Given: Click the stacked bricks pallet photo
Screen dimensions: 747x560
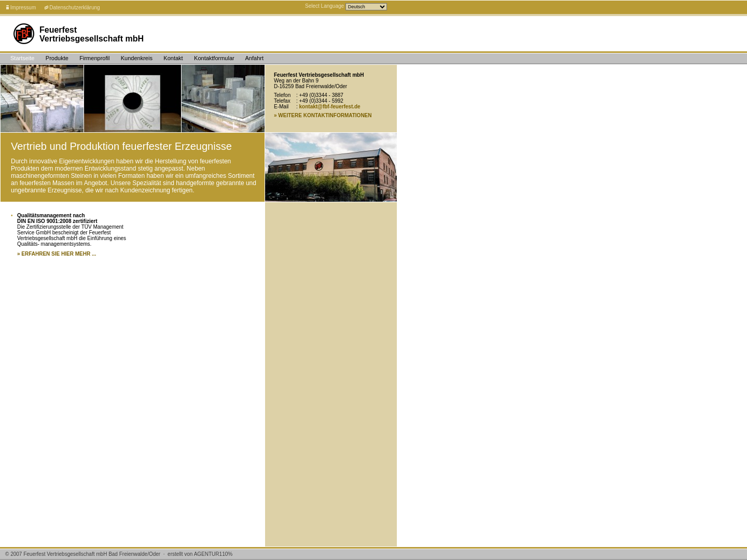Looking at the screenshot, I should pyautogui.click(x=42, y=99).
